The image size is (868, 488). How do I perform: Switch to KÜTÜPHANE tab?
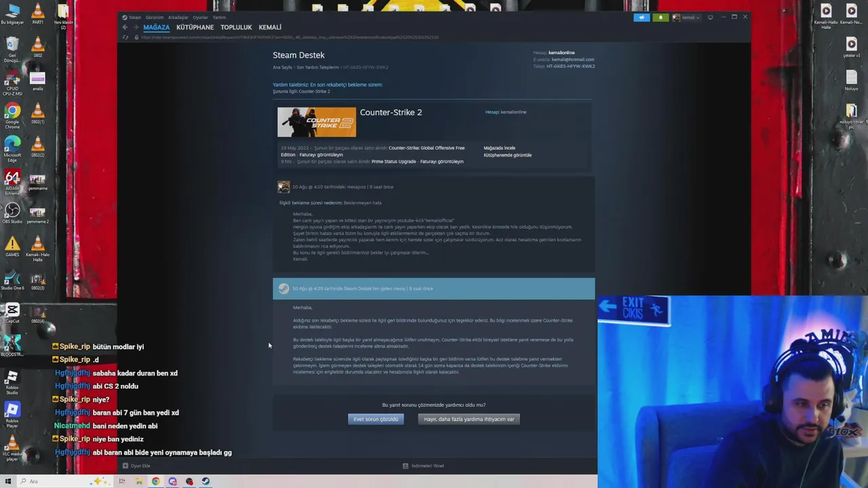point(195,27)
